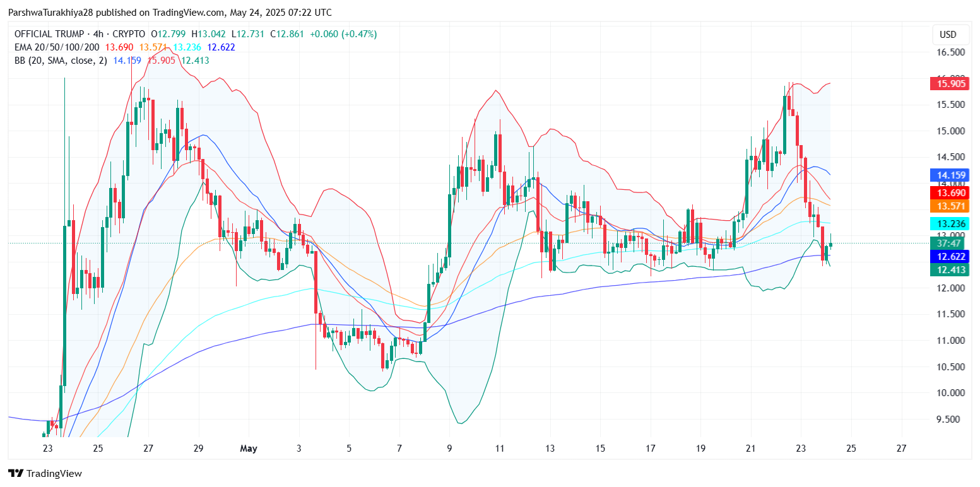The height and width of the screenshot is (487, 980).
Task: Click the 13.236 cyan EMA price label
Action: 948,224
